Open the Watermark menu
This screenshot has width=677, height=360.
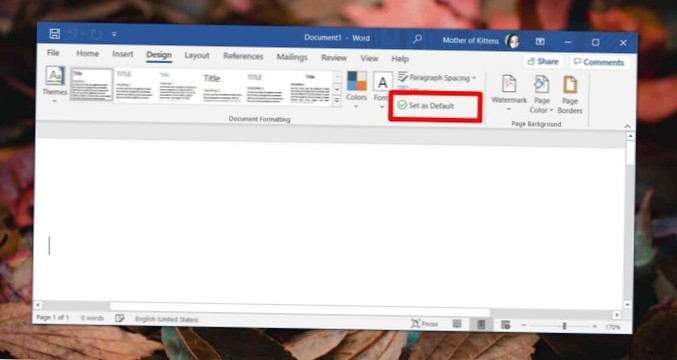tap(509, 93)
